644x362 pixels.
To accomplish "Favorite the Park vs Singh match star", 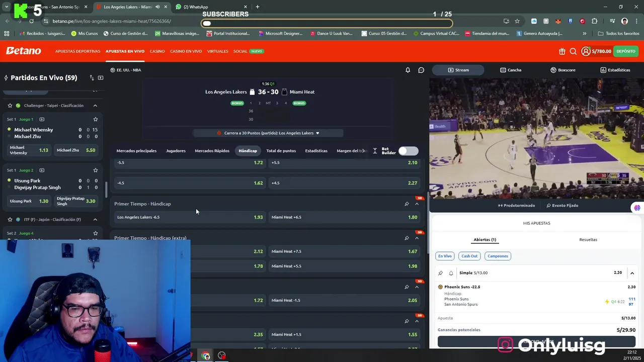I will pos(95,170).
